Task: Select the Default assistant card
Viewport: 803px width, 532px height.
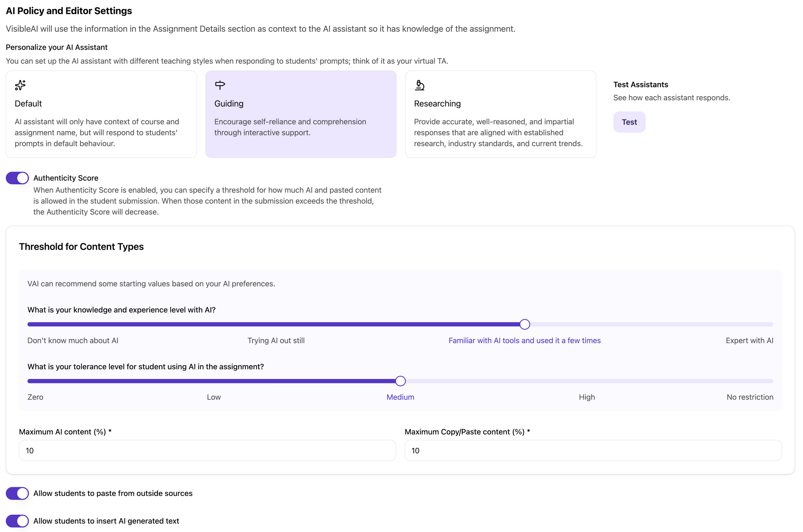Action: tap(101, 114)
